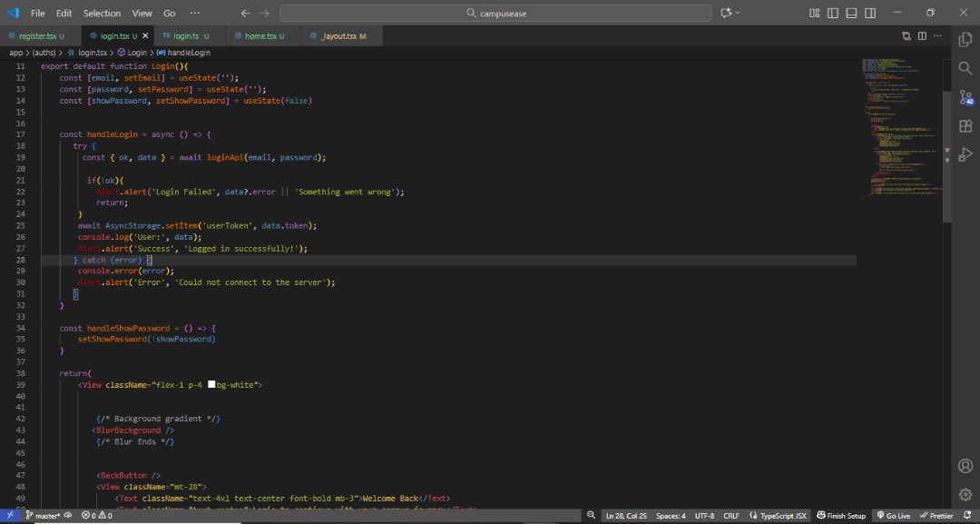This screenshot has height=524, width=980.
Task: Click the Customize Layout icon
Action: point(814,13)
